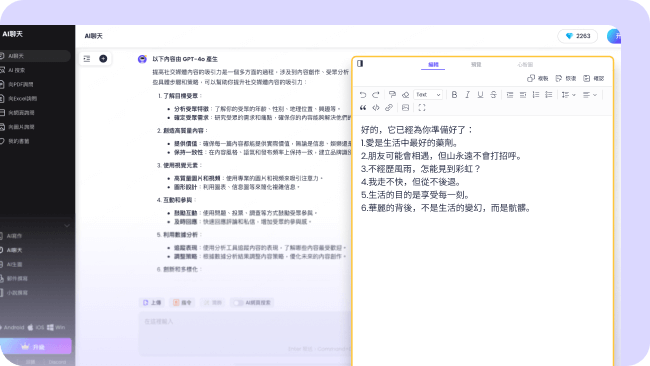Switch editor to fullscreen mode
The image size is (650, 366).
pos(422,108)
